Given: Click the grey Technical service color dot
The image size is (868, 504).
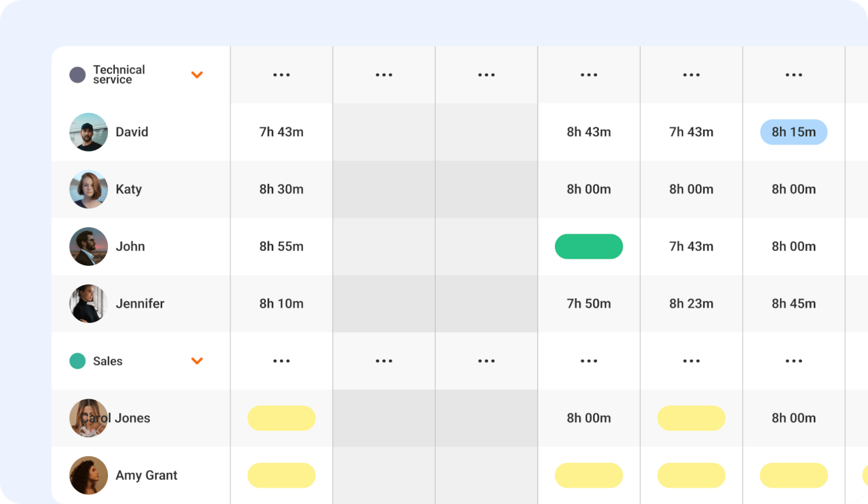Looking at the screenshot, I should click(x=78, y=75).
